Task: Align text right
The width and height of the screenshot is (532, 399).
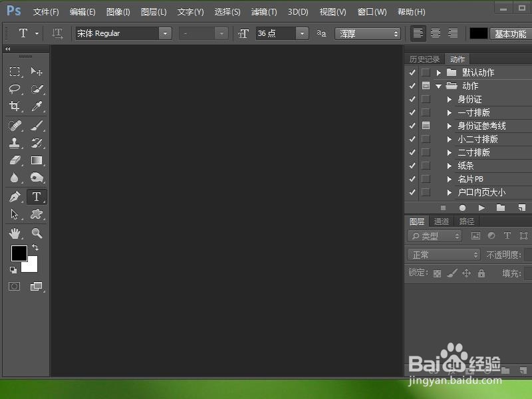Action: pos(453,33)
